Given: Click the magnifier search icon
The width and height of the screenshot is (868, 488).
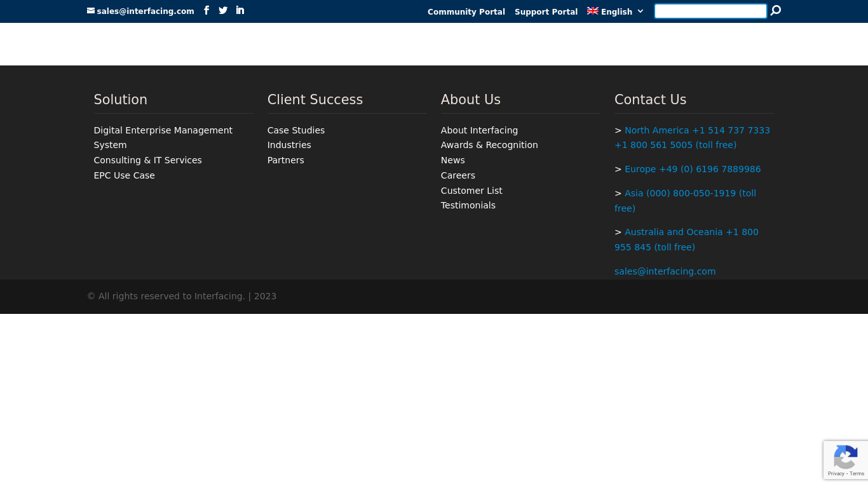Looking at the screenshot, I should tap(775, 11).
